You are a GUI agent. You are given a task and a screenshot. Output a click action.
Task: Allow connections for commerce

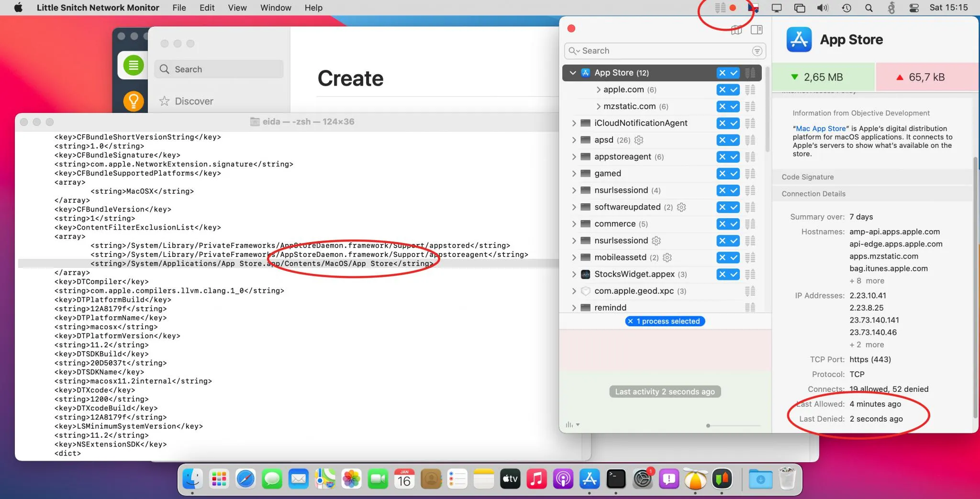734,224
